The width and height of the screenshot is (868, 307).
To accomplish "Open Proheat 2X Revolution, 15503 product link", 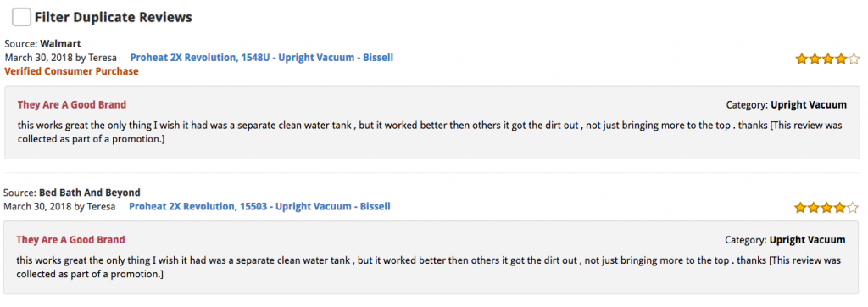I will coord(259,207).
